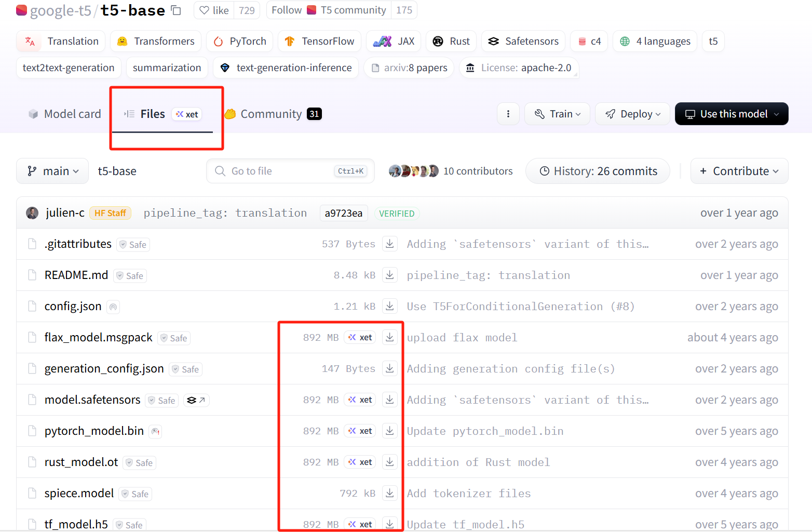Follow the T5 community

click(329, 10)
